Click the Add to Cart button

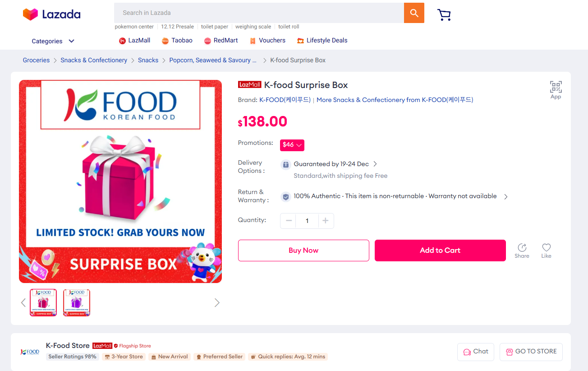(x=440, y=250)
